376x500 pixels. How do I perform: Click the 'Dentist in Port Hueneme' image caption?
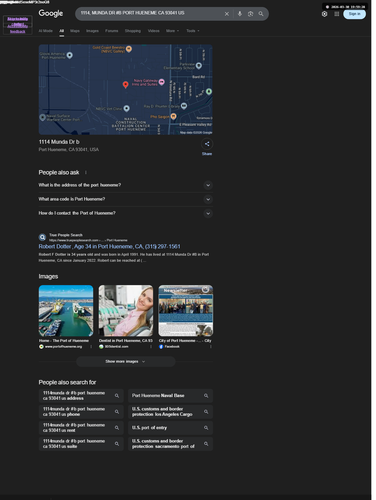click(126, 341)
